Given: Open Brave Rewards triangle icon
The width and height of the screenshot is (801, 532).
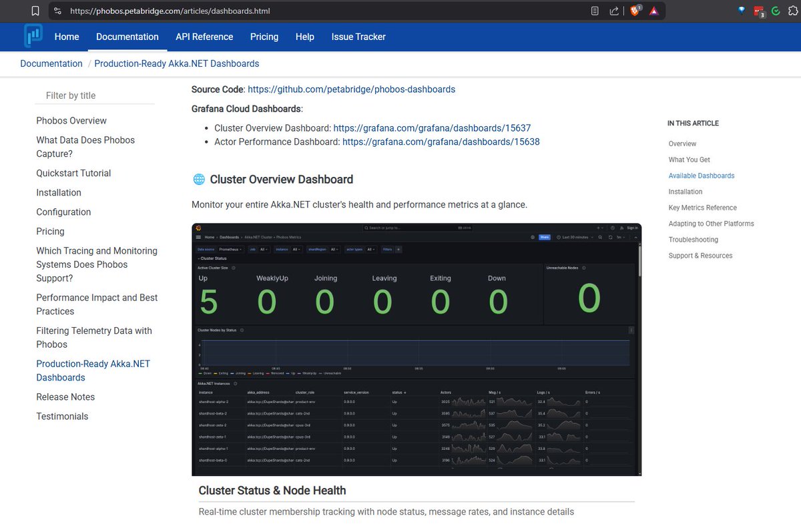Looking at the screenshot, I should coord(654,11).
